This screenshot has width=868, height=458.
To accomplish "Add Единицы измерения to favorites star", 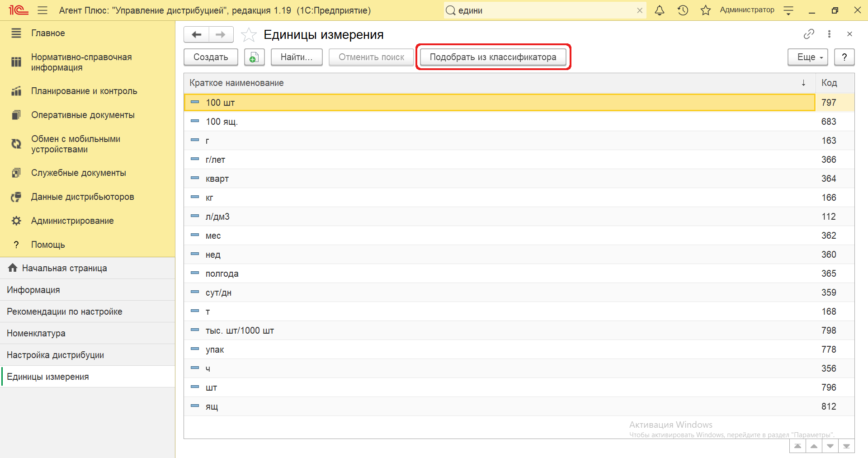I will [x=249, y=35].
